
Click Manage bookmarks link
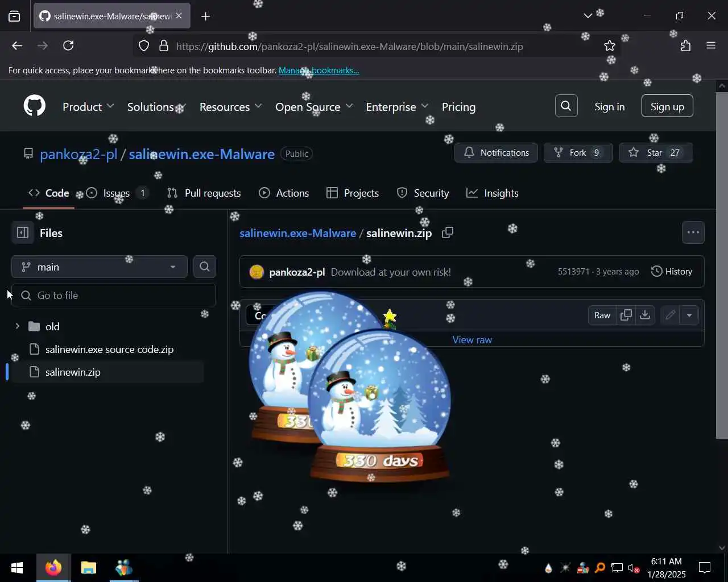pyautogui.click(x=318, y=70)
